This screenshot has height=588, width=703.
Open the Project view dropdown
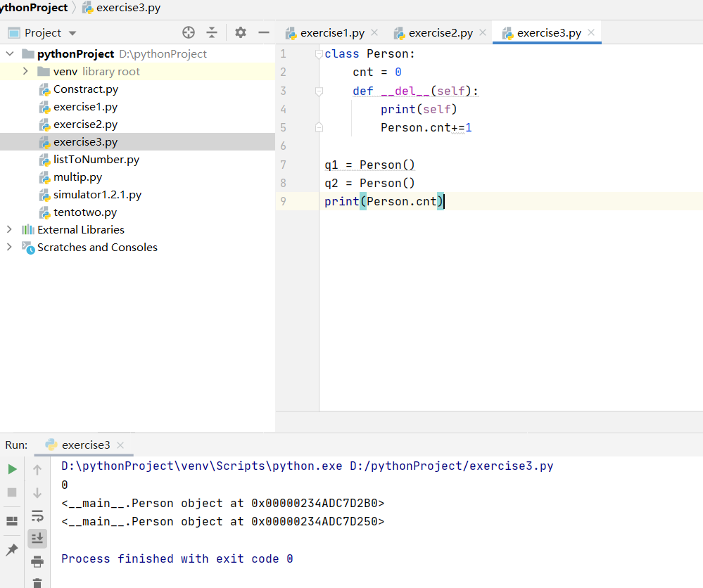(x=72, y=33)
